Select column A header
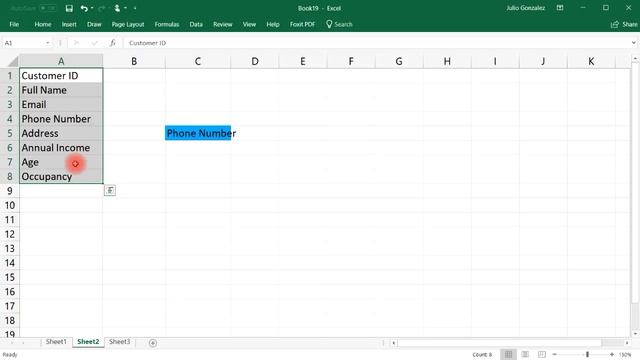 (61, 61)
